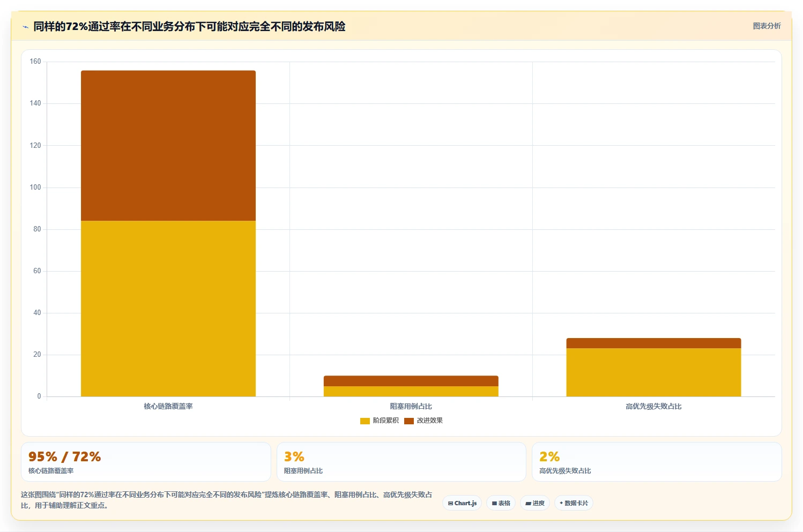Click the description paragraph below the cards
The image size is (803, 532).
coord(226,500)
